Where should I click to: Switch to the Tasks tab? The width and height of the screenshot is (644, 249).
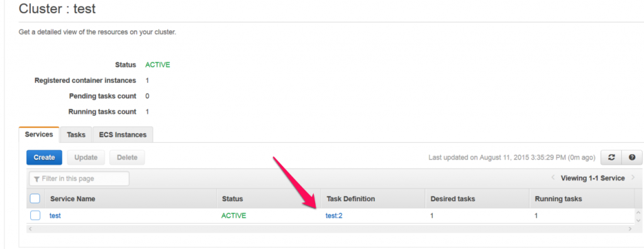click(x=76, y=135)
